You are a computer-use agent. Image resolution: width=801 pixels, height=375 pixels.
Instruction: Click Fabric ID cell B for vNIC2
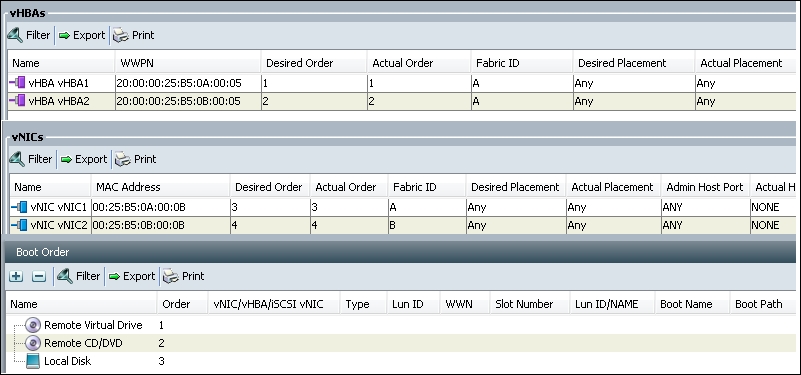click(x=427, y=225)
